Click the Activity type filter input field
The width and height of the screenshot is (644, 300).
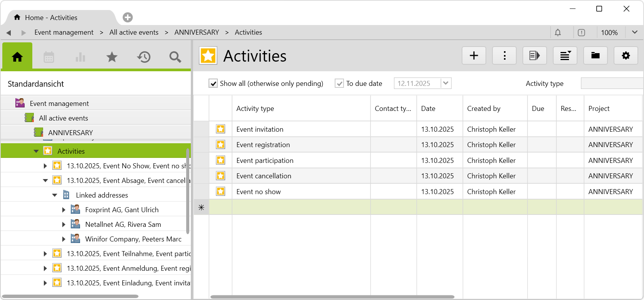coord(612,83)
